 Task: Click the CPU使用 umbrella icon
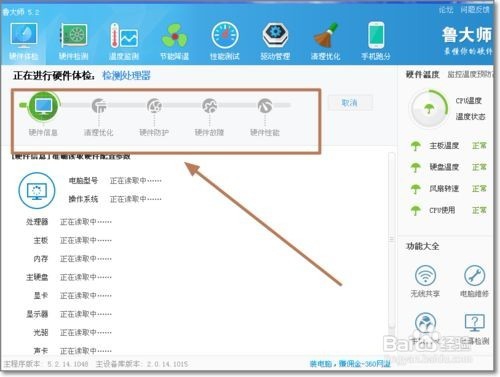415,210
